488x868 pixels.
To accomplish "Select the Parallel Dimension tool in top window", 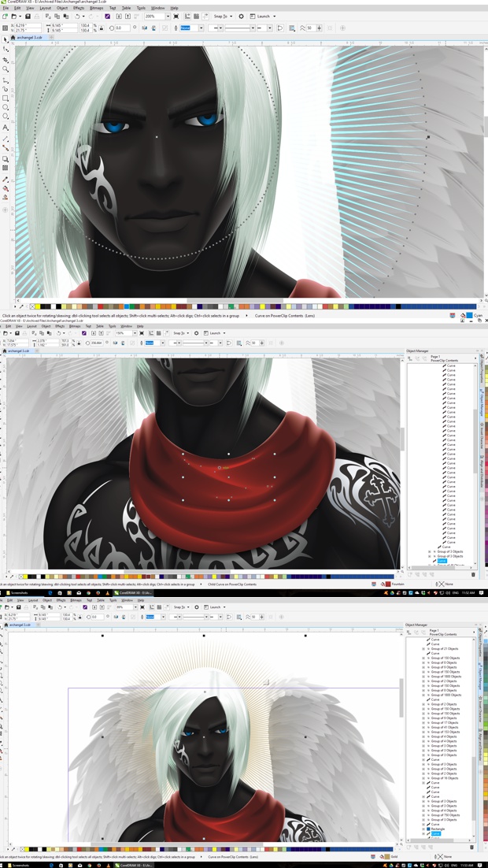I will (6, 139).
